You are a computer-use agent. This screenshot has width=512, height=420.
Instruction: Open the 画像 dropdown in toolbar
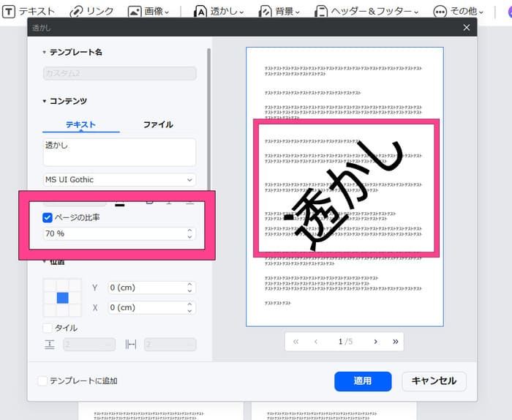148,12
